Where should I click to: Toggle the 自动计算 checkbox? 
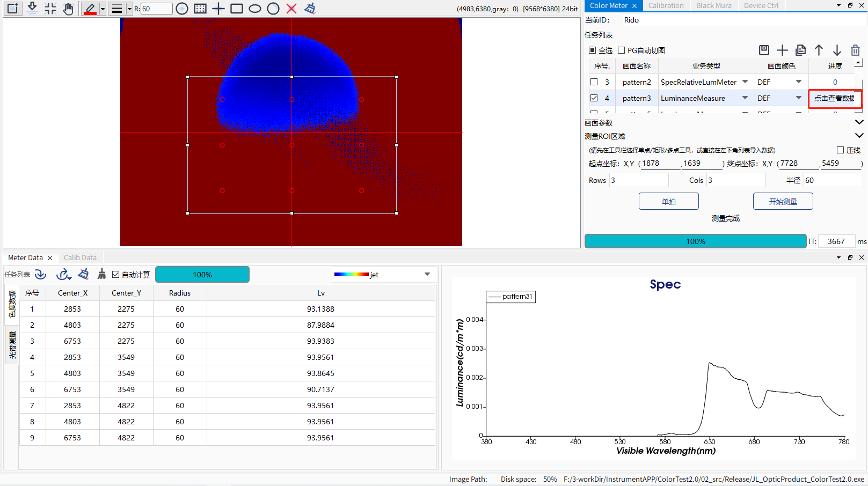115,275
